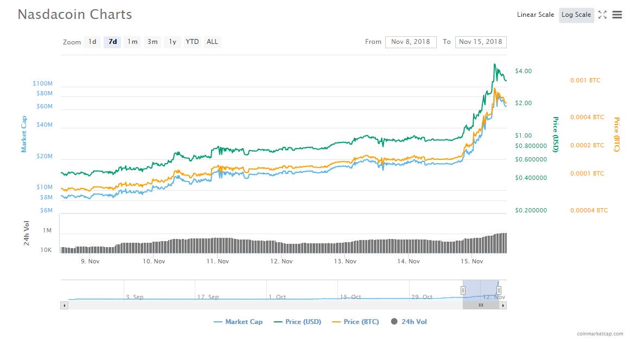
Task: Toggle Market Cap series in legend
Action: [x=238, y=322]
